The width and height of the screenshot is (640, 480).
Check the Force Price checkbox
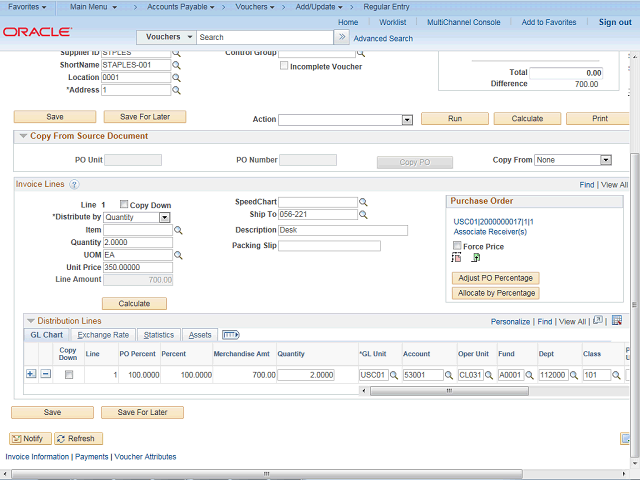(x=457, y=246)
